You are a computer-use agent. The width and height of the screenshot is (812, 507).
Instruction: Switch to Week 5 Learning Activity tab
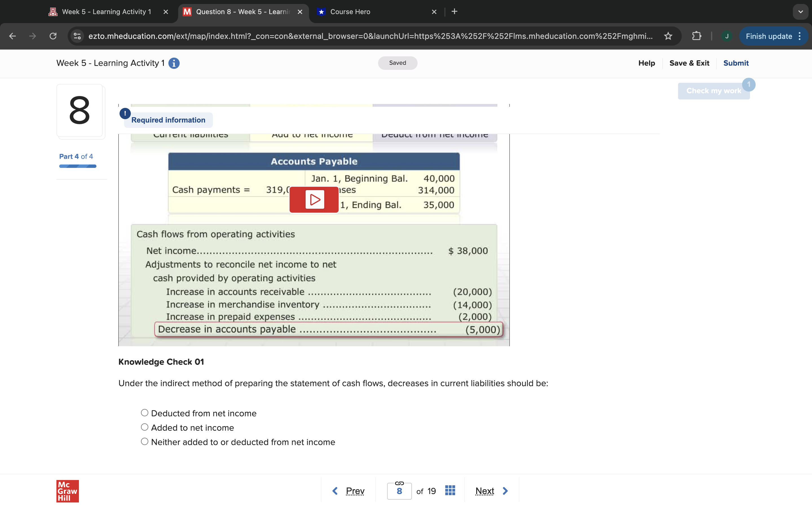pos(107,12)
